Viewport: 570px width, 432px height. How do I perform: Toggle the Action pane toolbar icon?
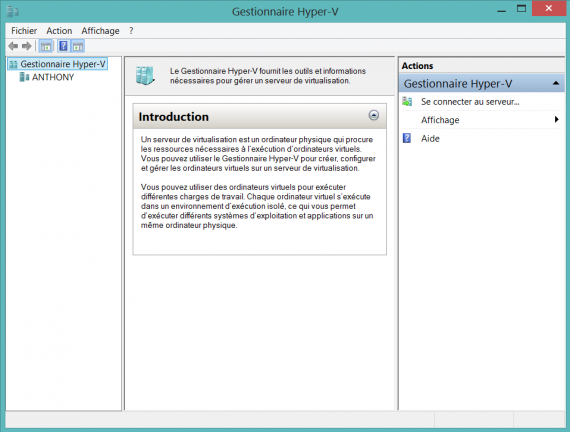(x=77, y=46)
